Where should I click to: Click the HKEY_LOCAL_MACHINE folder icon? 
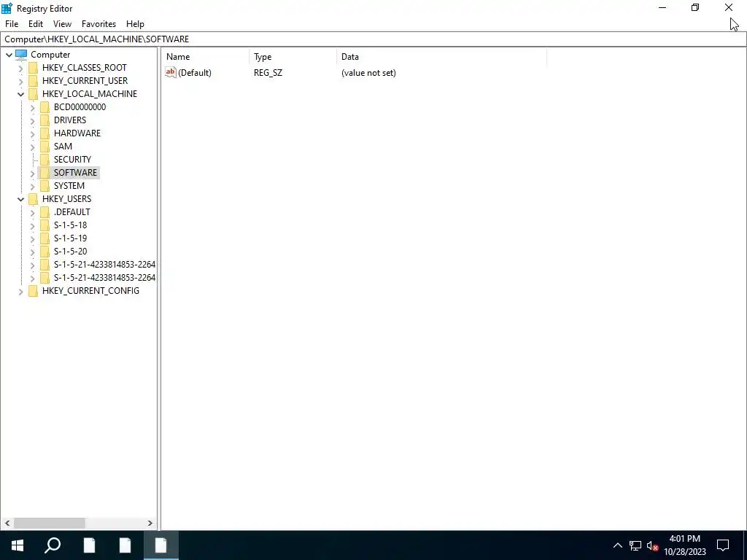[33, 94]
